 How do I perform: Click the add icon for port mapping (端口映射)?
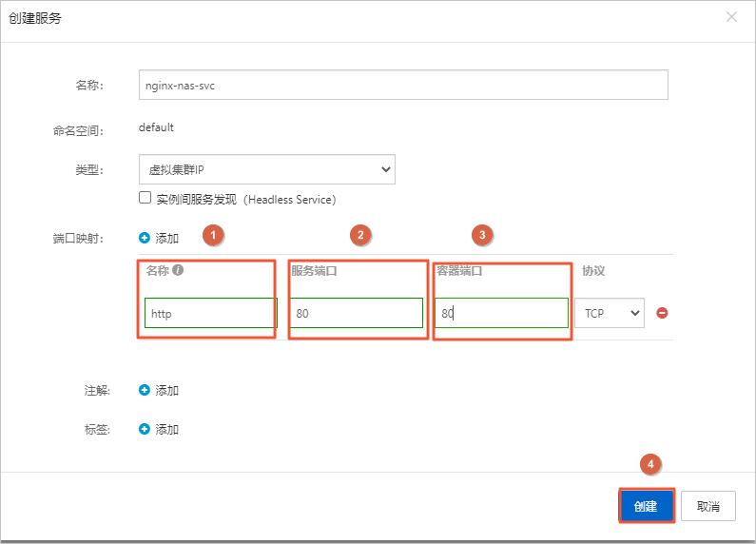point(145,238)
